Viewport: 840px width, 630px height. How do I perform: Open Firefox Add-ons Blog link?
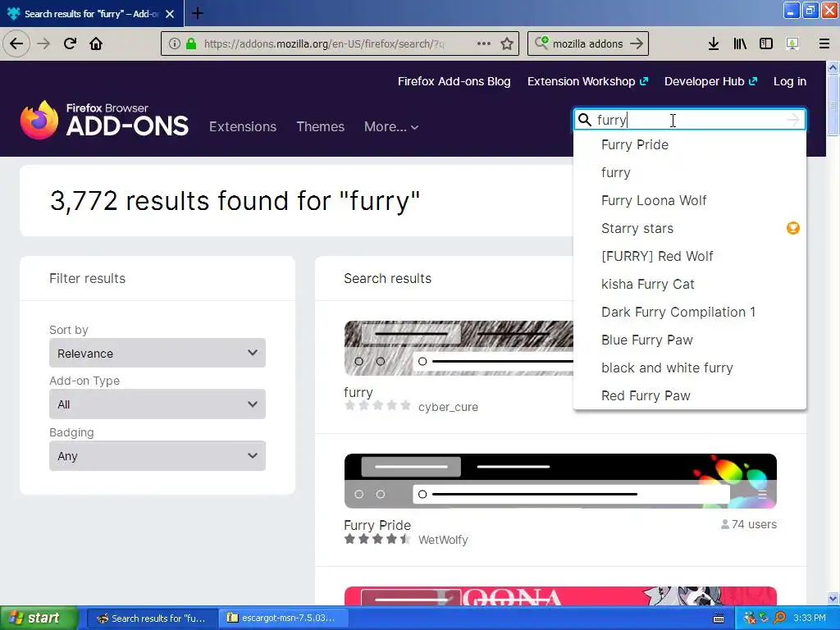coord(454,81)
